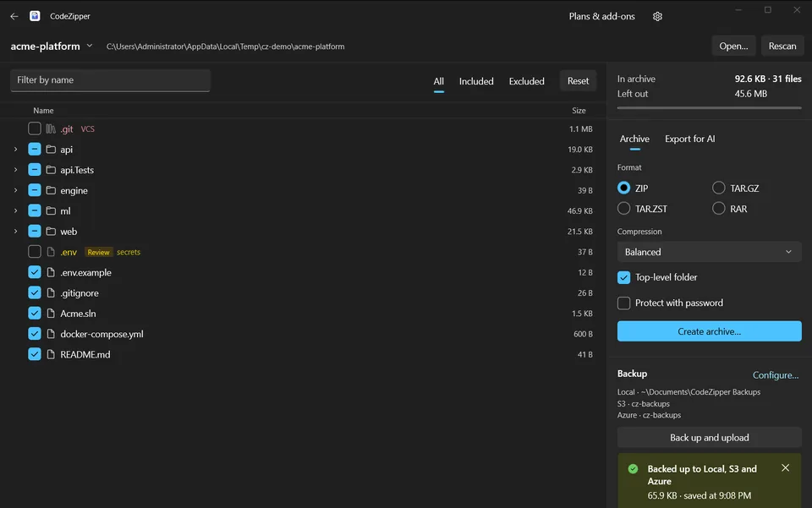This screenshot has width=812, height=508.
Task: Click the Open... button
Action: point(733,46)
